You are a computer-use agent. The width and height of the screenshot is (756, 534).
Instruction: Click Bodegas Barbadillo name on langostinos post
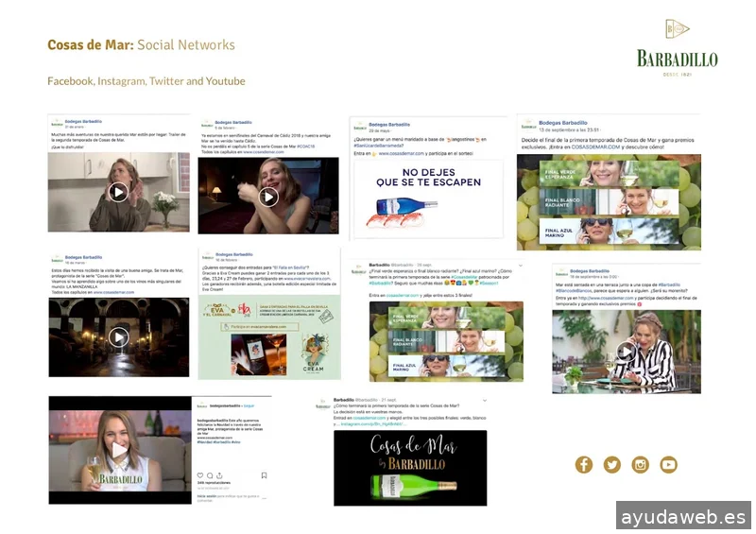389,125
